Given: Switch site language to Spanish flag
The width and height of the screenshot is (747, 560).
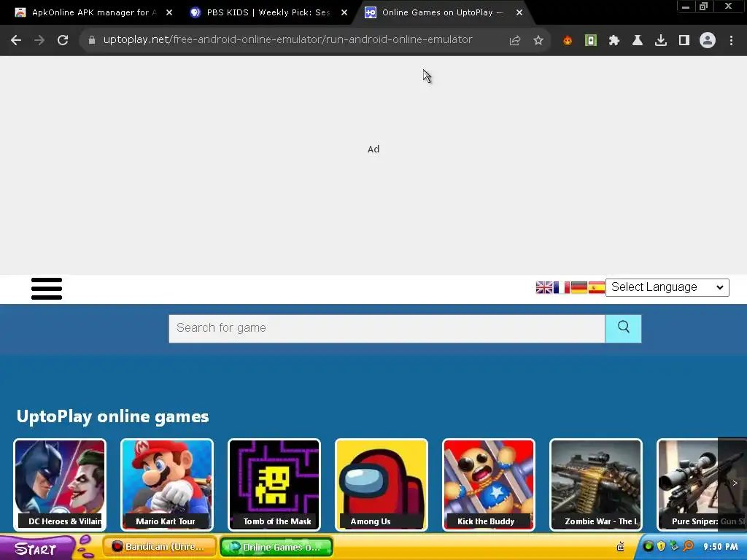Looking at the screenshot, I should pyautogui.click(x=597, y=287).
